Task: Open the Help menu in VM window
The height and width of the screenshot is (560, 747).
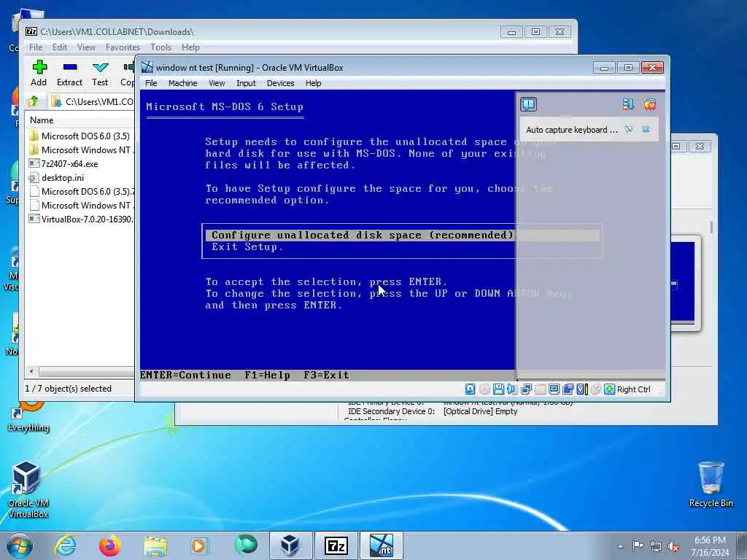Action: click(x=313, y=83)
